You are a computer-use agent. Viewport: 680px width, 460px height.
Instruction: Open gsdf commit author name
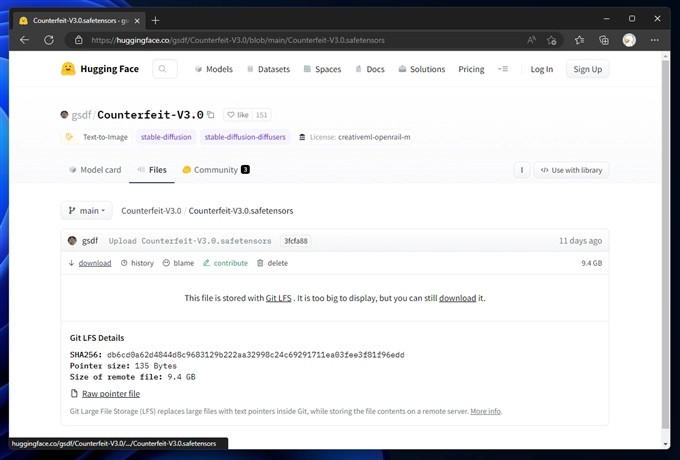tap(90, 241)
